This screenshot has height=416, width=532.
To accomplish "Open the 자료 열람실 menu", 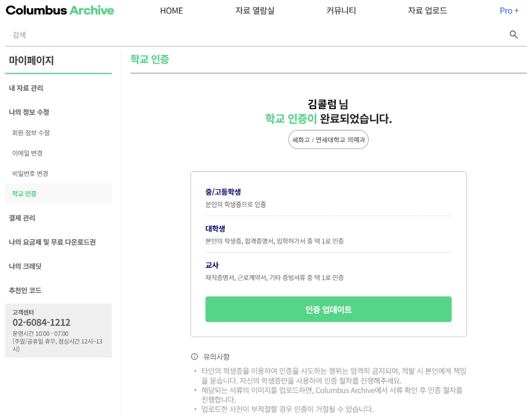I will [x=255, y=10].
